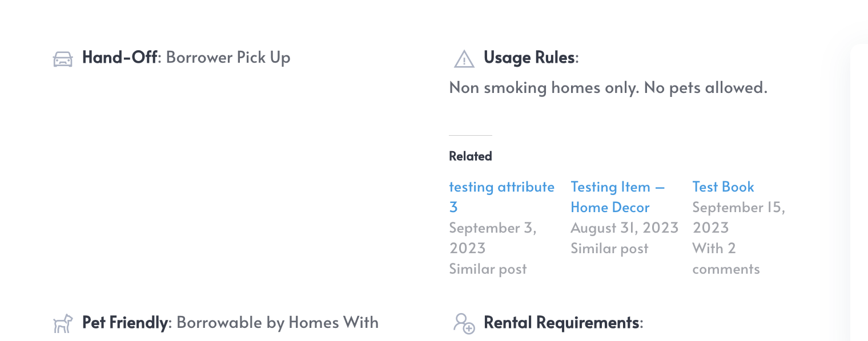Click 'Similar post' under Testing Item
This screenshot has height=341, width=868.
tap(609, 248)
